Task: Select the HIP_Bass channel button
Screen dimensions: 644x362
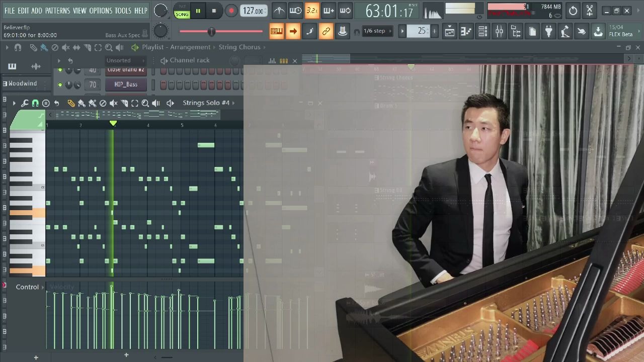Action: click(x=126, y=84)
